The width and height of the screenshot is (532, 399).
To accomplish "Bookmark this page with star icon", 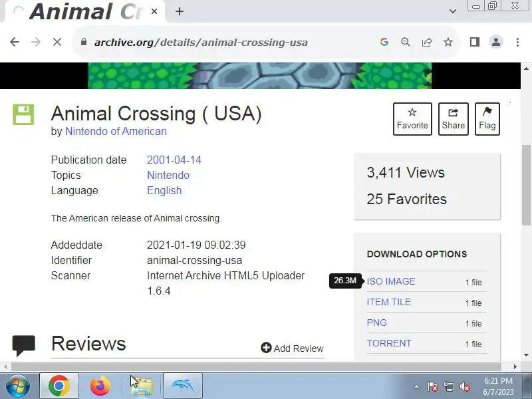I will (448, 42).
